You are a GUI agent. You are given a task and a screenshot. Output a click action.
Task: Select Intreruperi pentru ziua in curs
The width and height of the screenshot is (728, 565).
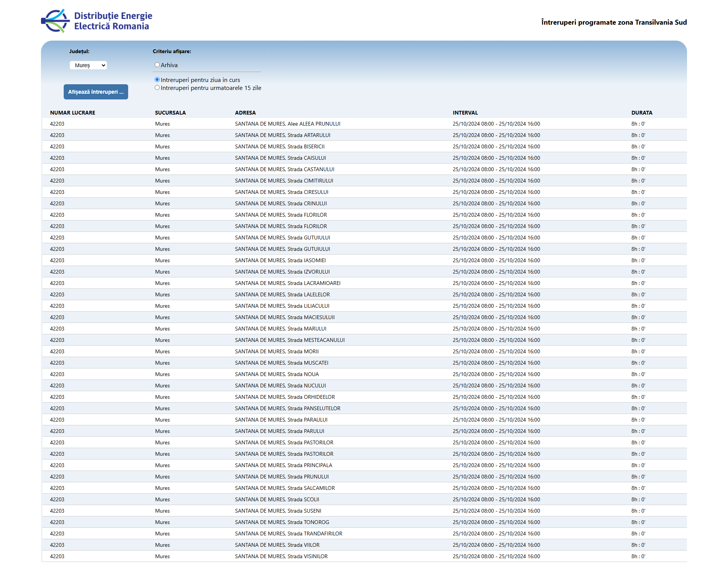point(157,80)
